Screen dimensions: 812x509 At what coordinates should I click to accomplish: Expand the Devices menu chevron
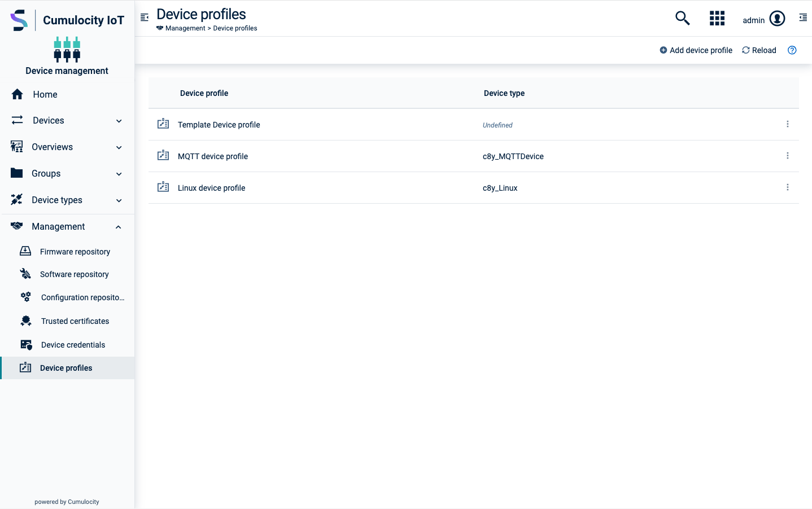coord(119,121)
